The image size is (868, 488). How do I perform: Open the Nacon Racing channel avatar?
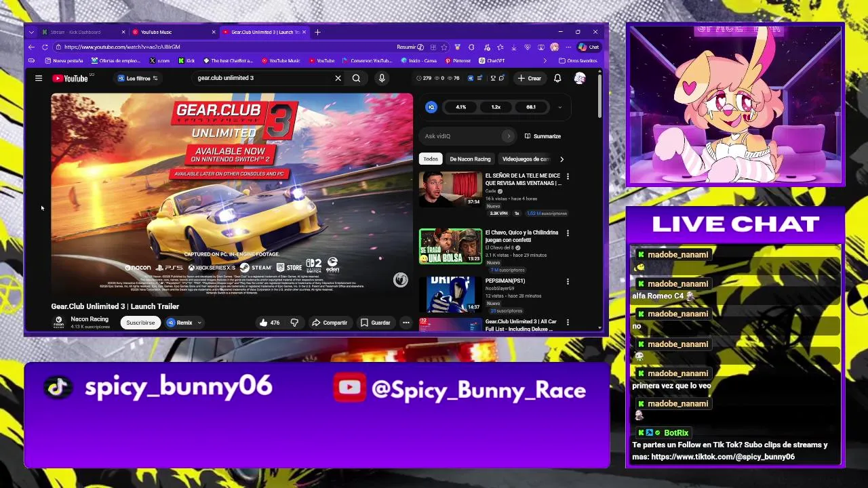[59, 323]
